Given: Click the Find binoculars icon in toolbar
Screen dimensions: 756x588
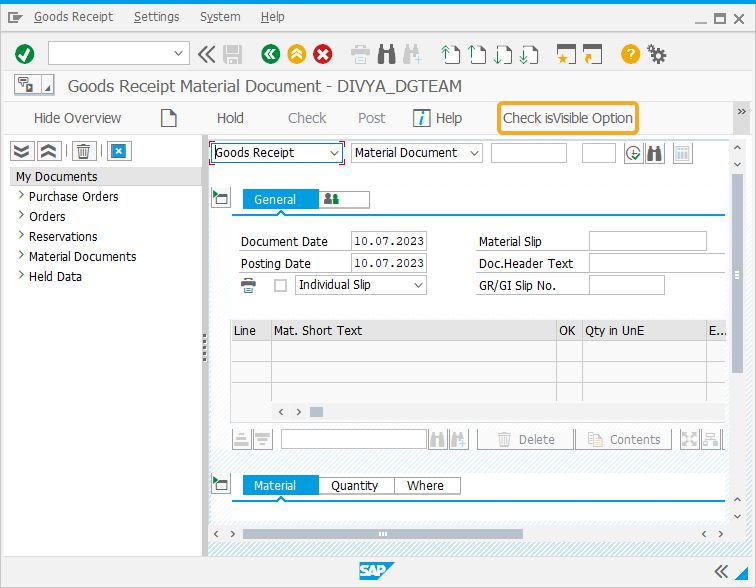Looking at the screenshot, I should tap(386, 54).
